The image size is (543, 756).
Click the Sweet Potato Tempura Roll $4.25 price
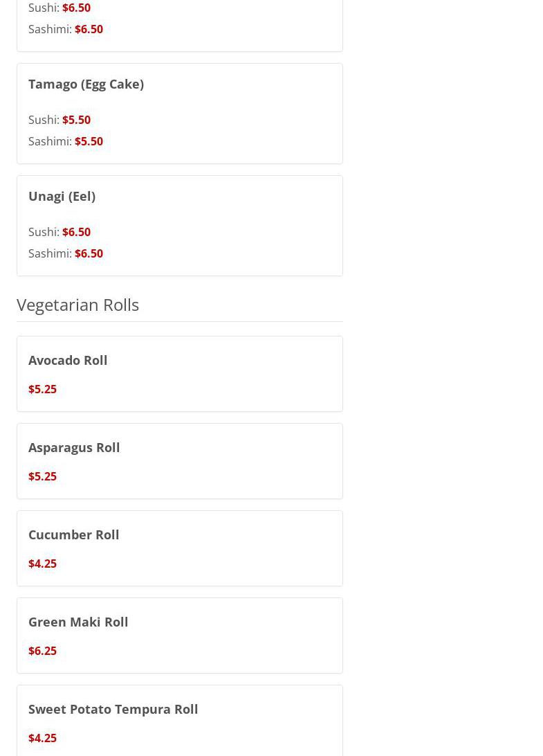point(42,738)
